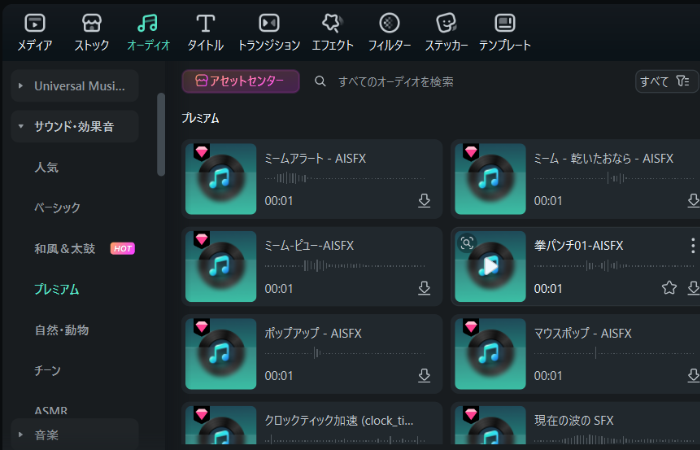Select the オーディオ tab
This screenshot has height=450, width=700.
[x=148, y=32]
